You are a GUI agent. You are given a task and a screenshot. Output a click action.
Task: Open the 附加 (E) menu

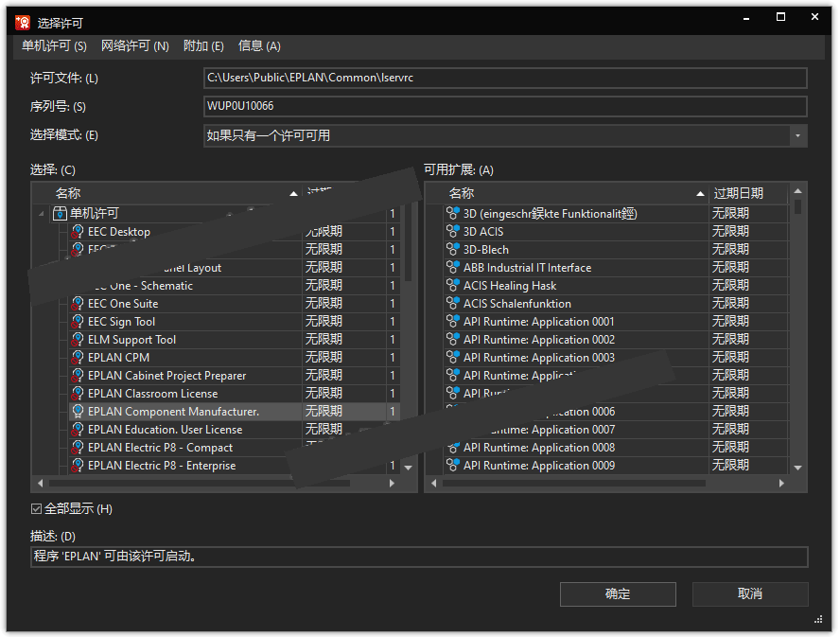(x=203, y=46)
